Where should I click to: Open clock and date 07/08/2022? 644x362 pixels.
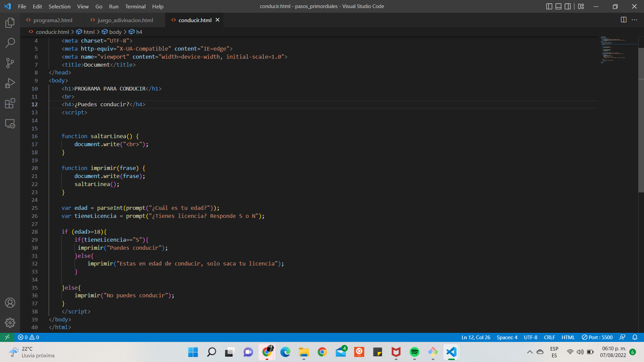click(x=613, y=352)
